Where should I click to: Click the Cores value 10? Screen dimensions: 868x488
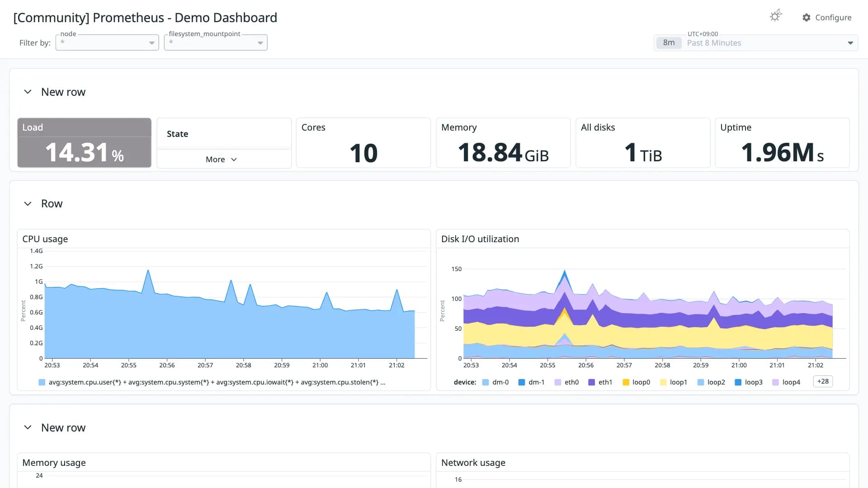pos(363,153)
